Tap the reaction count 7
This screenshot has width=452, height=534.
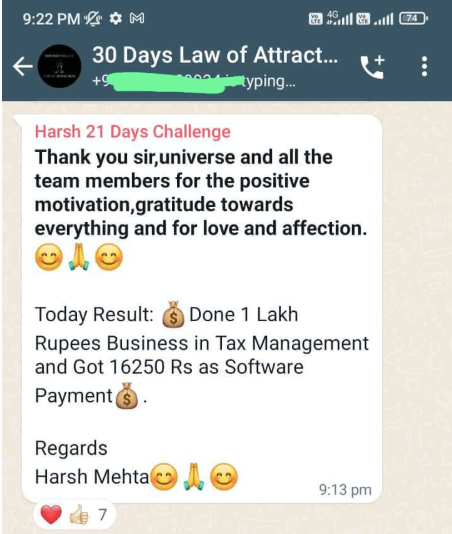[x=103, y=515]
